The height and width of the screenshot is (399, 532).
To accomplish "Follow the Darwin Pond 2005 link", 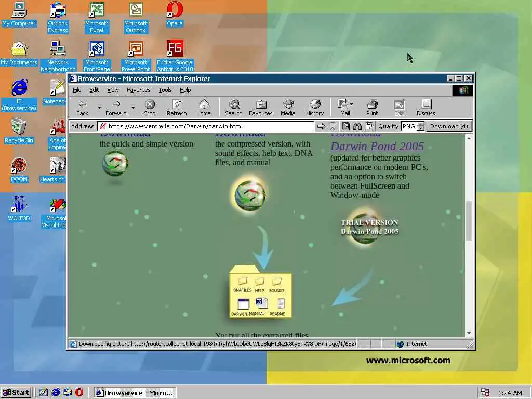I will click(377, 146).
